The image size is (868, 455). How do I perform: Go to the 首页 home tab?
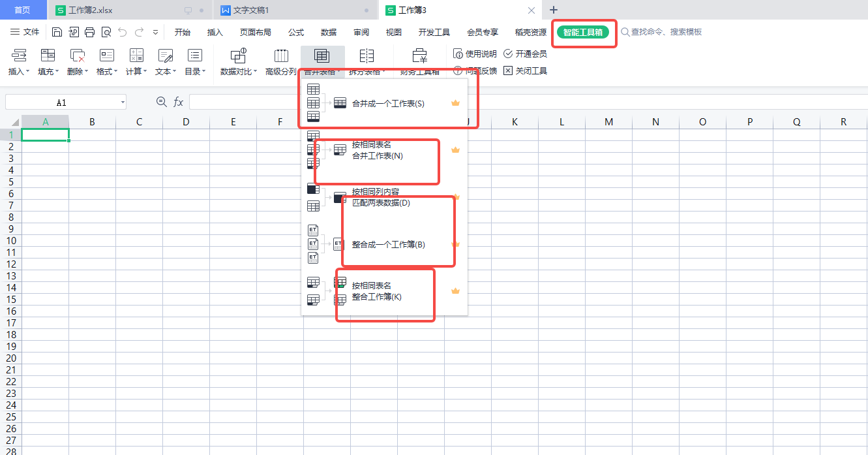pos(23,10)
